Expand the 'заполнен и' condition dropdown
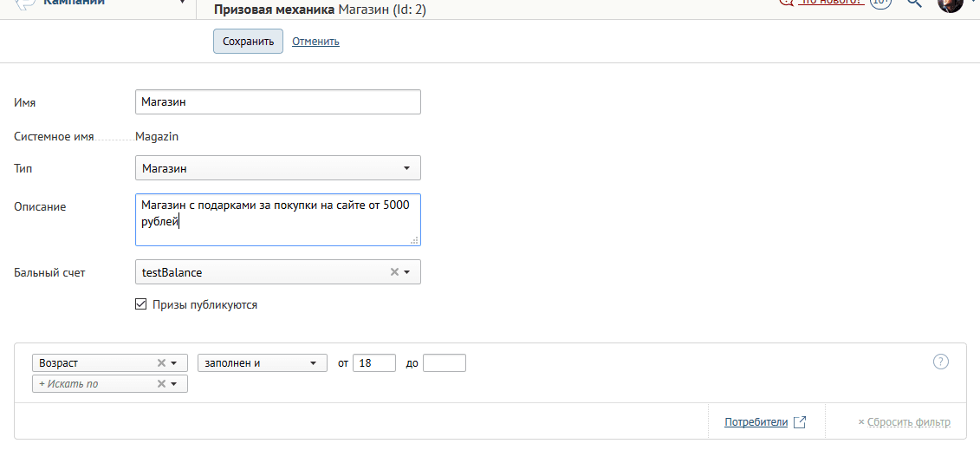The height and width of the screenshot is (450, 980). tap(263, 363)
